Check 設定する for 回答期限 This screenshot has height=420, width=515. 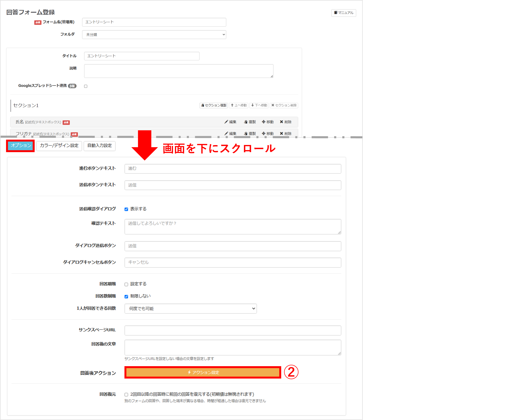click(x=126, y=284)
